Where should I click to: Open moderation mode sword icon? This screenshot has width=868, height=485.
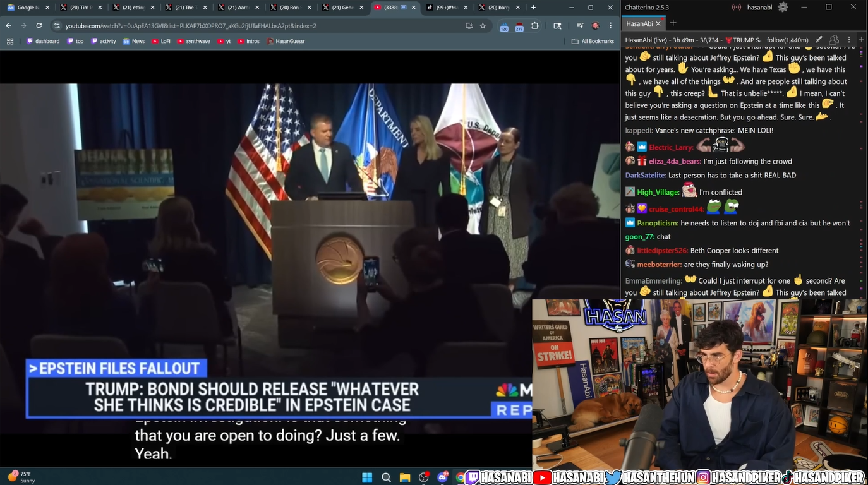click(819, 40)
